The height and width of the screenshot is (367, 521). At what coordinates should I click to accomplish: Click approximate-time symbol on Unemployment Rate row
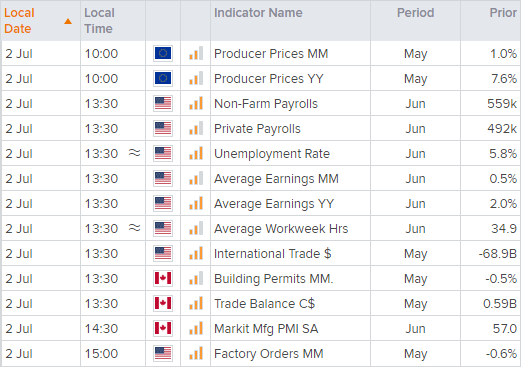135,153
